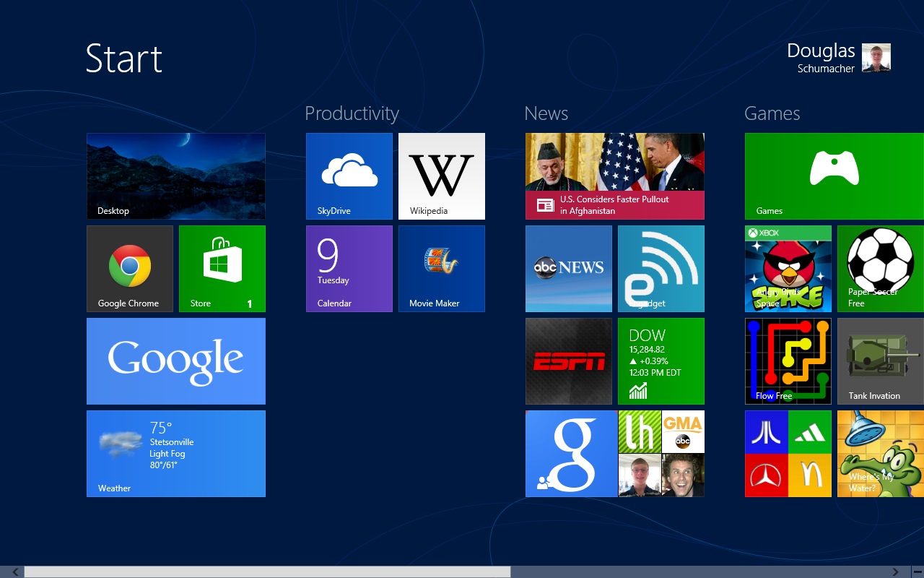The image size is (924, 578).
Task: Open the Douglas Schumacher account menu
Action: (x=839, y=58)
